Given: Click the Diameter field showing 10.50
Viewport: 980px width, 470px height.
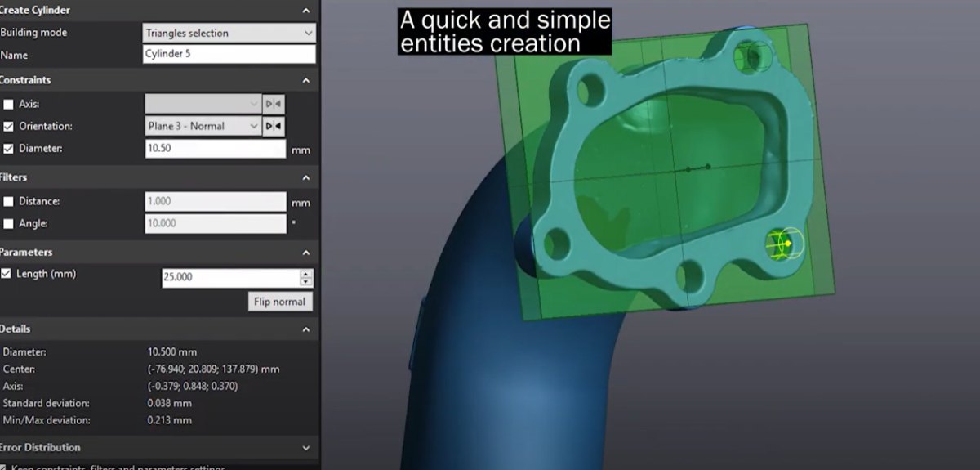Looking at the screenshot, I should point(216,149).
